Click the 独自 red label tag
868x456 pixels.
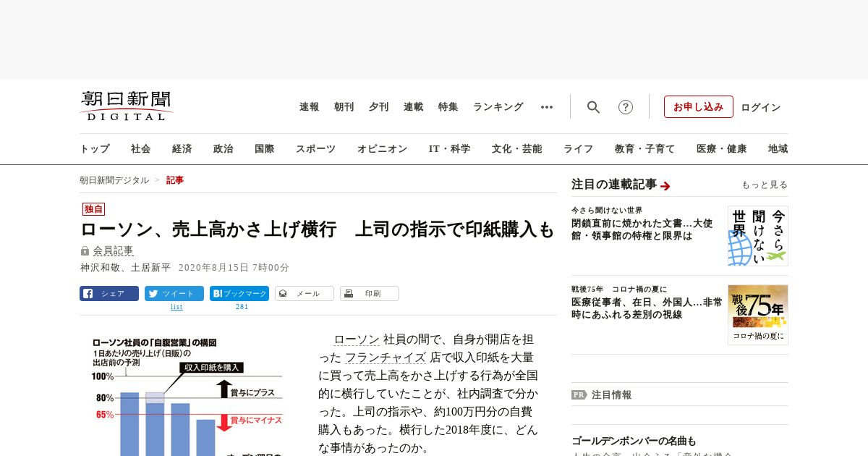pyautogui.click(x=93, y=209)
